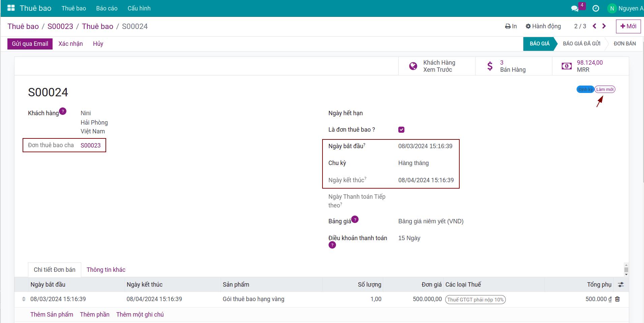This screenshot has height=323, width=644.
Task: Open parent subscription S00023 link
Action: (91, 146)
